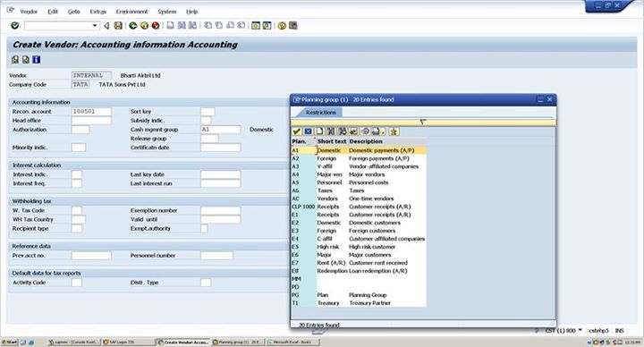Click the green Copy checkmark in Planning group popup
This screenshot has height=347, width=644.
[297, 131]
